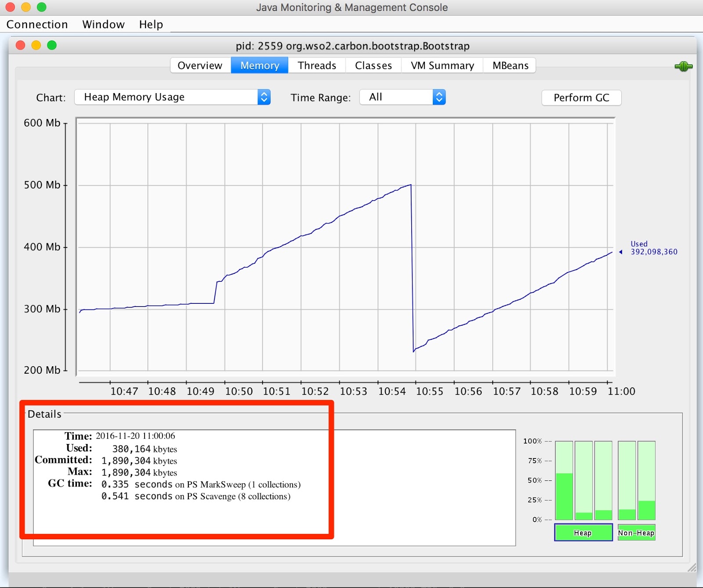Open the Time Range dropdown set to All

tap(402, 97)
